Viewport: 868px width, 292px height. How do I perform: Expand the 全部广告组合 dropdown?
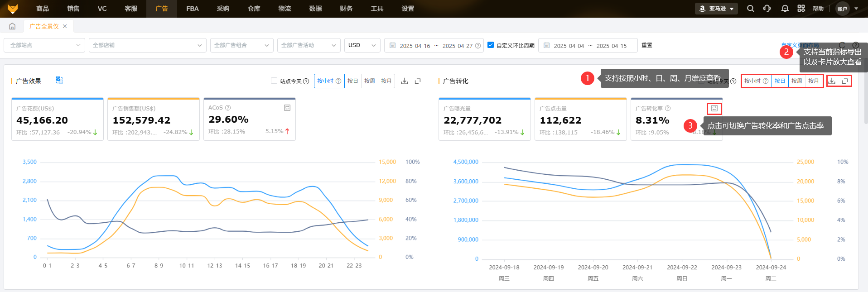[241, 45]
